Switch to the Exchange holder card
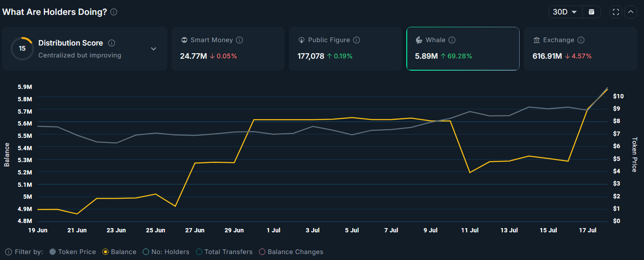The width and height of the screenshot is (644, 260). click(580, 49)
